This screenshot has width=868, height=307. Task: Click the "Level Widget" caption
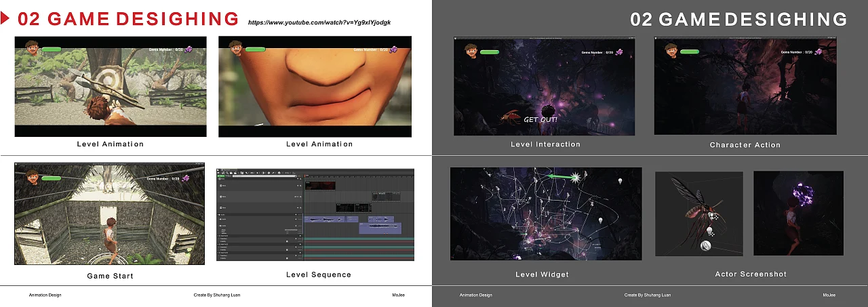(542, 274)
